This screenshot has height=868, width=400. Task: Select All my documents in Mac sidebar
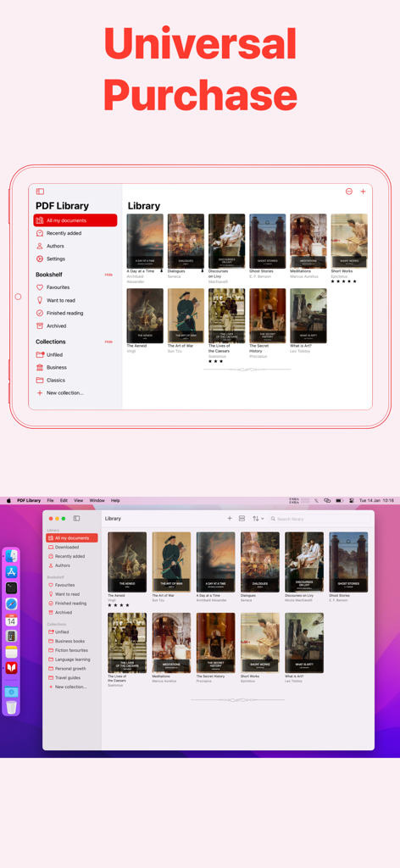(72, 538)
